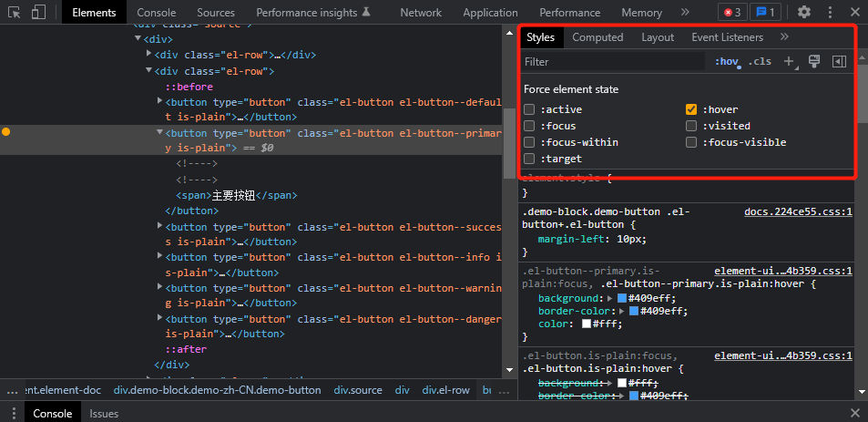The height and width of the screenshot is (422, 868).
Task: Toggle the device toolbar icon
Action: (x=38, y=12)
